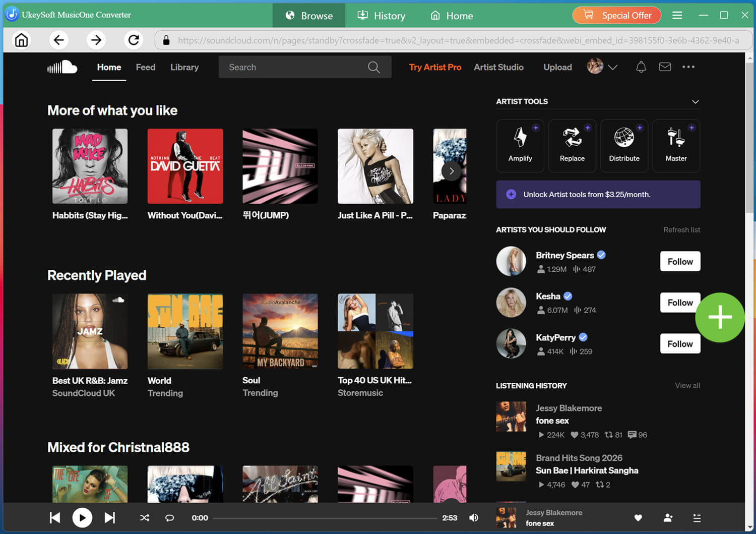This screenshot has width=756, height=534.
Task: Click Unlock Artist tools banner
Action: pos(598,195)
